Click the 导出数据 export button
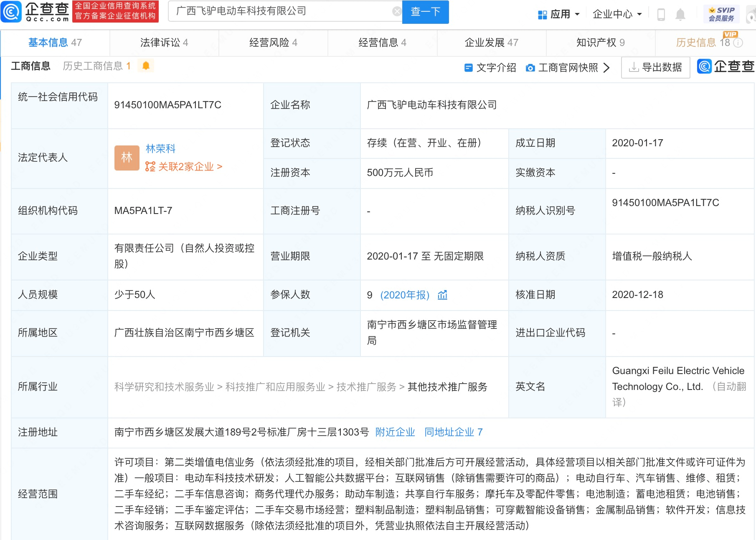This screenshot has width=756, height=540. pos(655,67)
